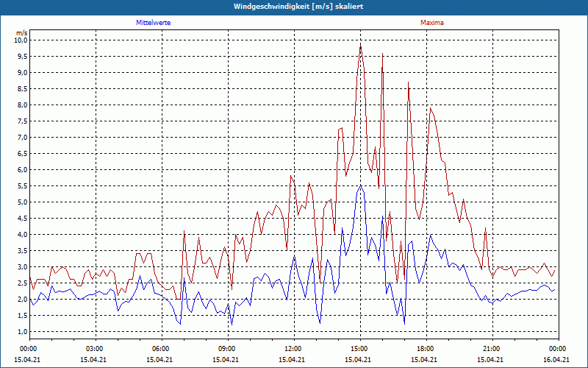Click the 3,5 y-axis value
The height and width of the screenshot is (368, 588).
[x=23, y=250]
